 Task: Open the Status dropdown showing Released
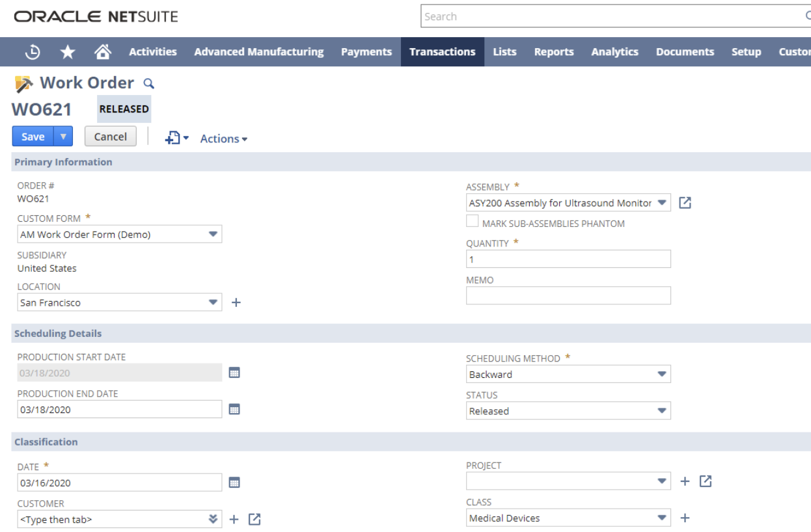pos(662,410)
